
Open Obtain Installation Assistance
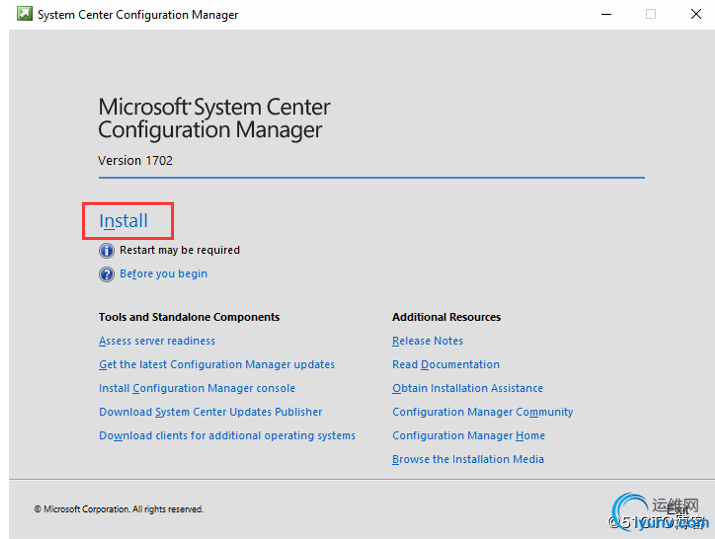(467, 388)
